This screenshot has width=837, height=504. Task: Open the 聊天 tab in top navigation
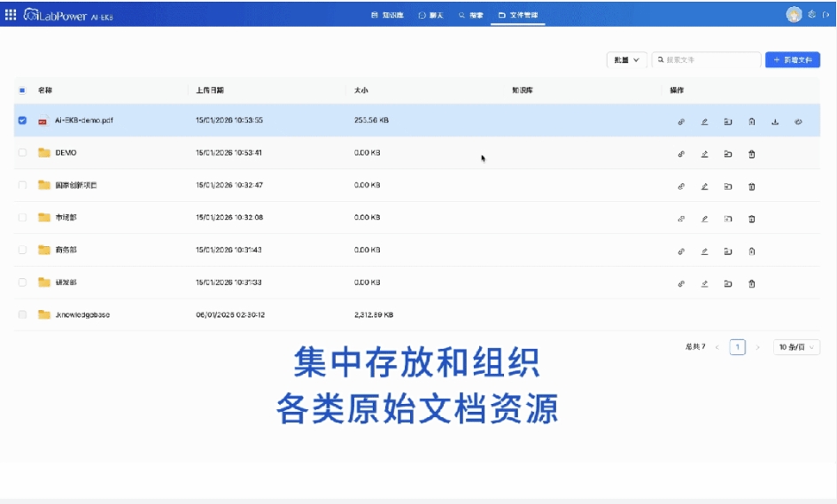(x=431, y=15)
